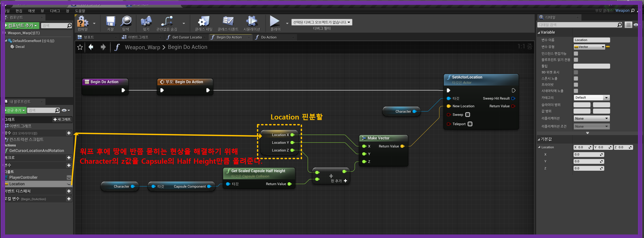Viewport: 644px width, 238px height.
Task: Open the Replication (리플리케이션) None dropdown
Action: 591,118
